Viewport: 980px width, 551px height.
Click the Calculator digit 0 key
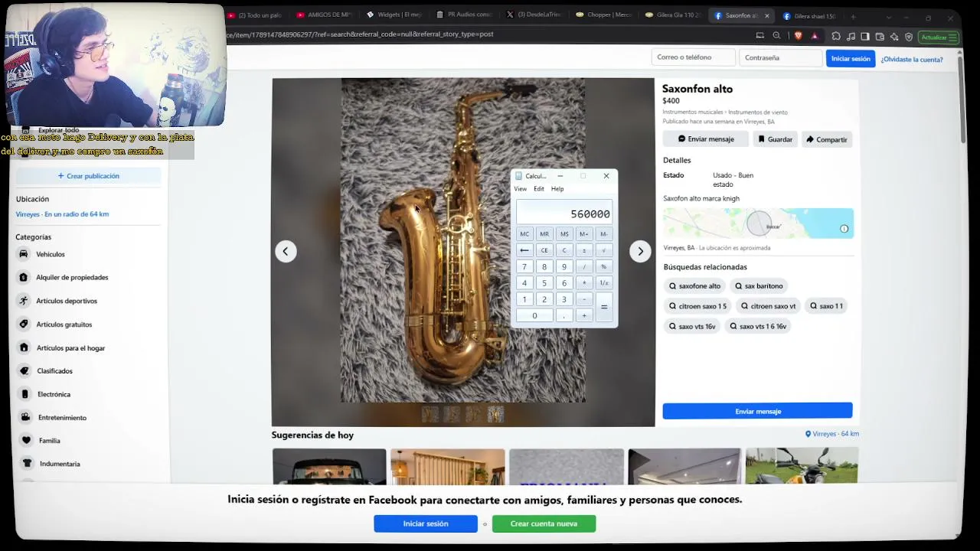click(534, 315)
